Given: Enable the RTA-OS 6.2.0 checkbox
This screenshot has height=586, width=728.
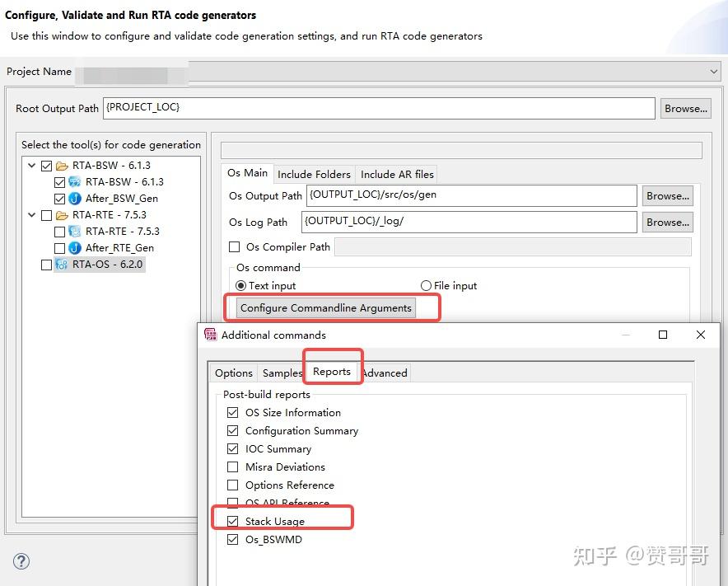Looking at the screenshot, I should click(x=47, y=264).
